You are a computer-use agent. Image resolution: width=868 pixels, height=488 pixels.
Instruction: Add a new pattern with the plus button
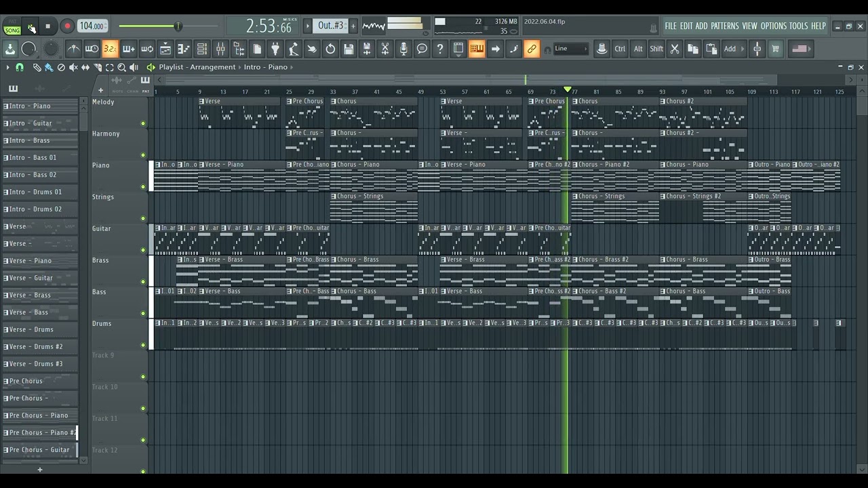click(353, 26)
